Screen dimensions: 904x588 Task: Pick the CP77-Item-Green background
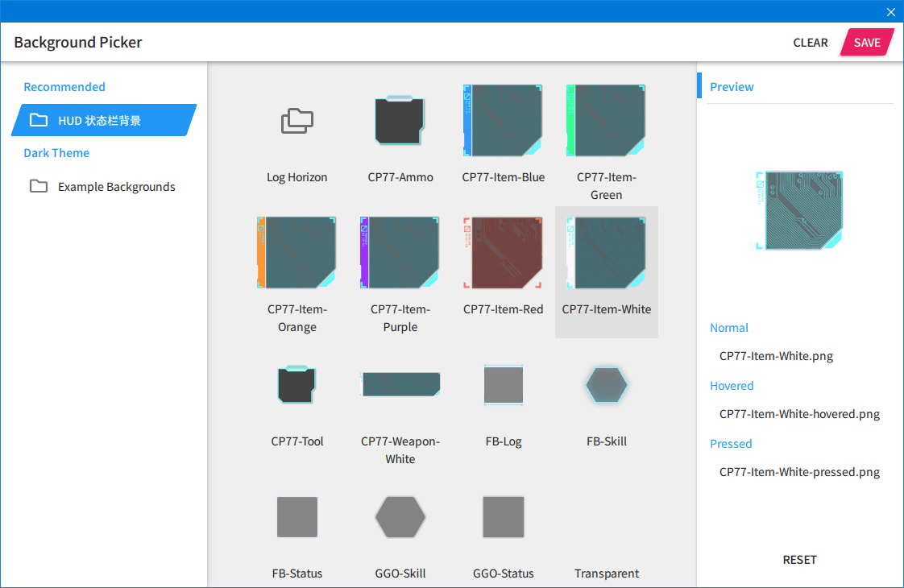tap(606, 121)
